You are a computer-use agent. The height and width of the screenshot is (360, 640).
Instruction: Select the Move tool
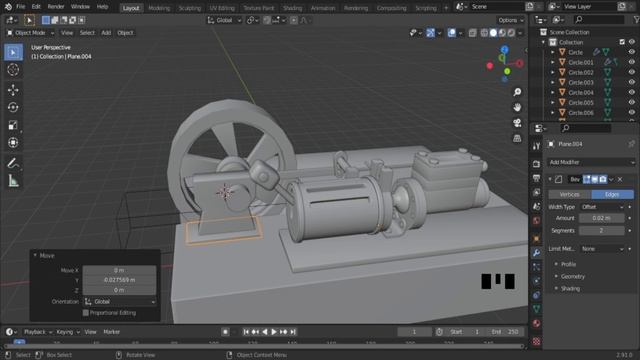coord(13,90)
